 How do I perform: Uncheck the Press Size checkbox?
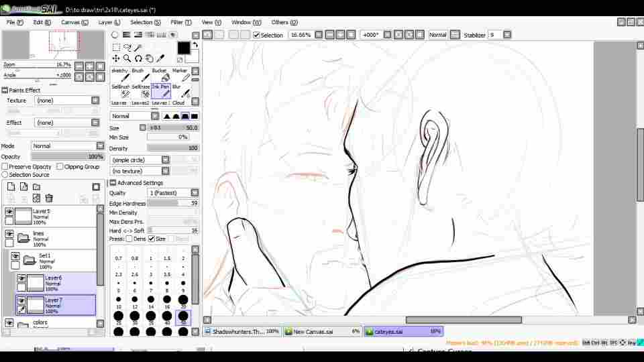point(151,239)
